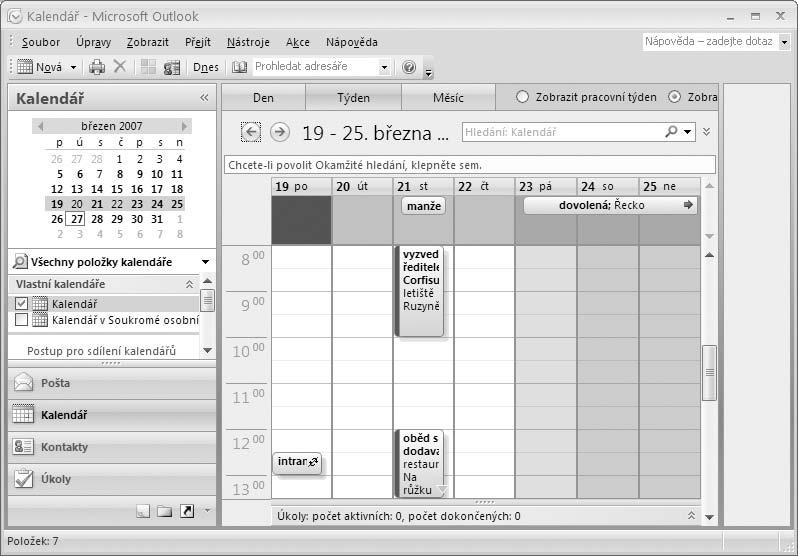Click the categorize grid icon in the toolbar
Image resolution: width=798 pixels, height=556 pixels.
(x=148, y=67)
